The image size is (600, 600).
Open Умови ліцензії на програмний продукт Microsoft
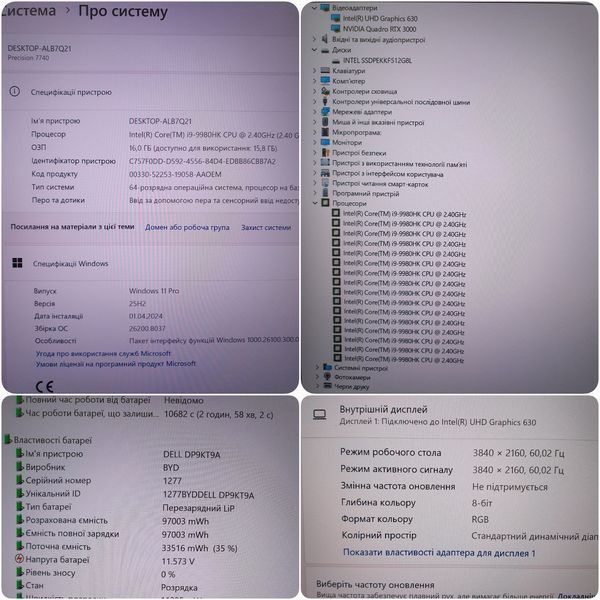pos(116,364)
